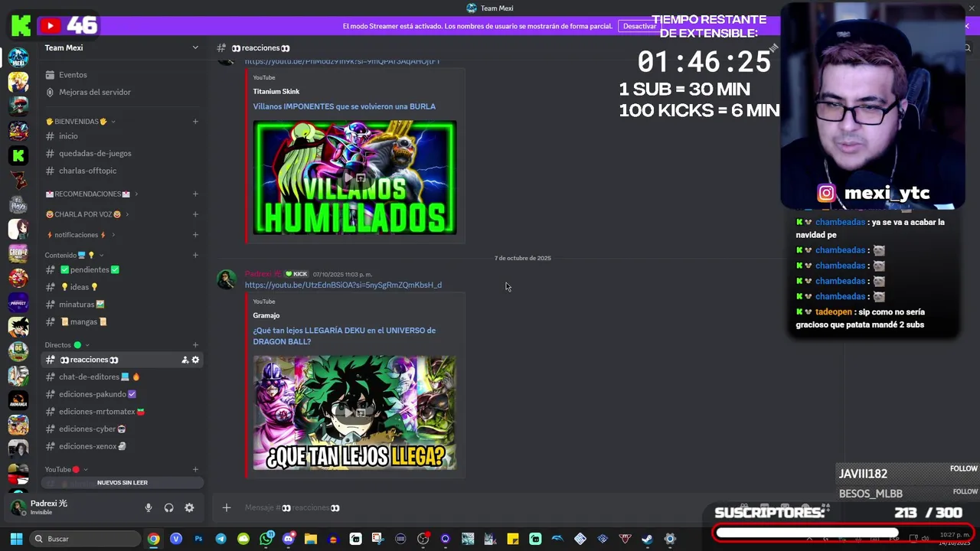Viewport: 980px width, 551px height.
Task: Open OBS Studio from the taskbar
Action: [423, 539]
